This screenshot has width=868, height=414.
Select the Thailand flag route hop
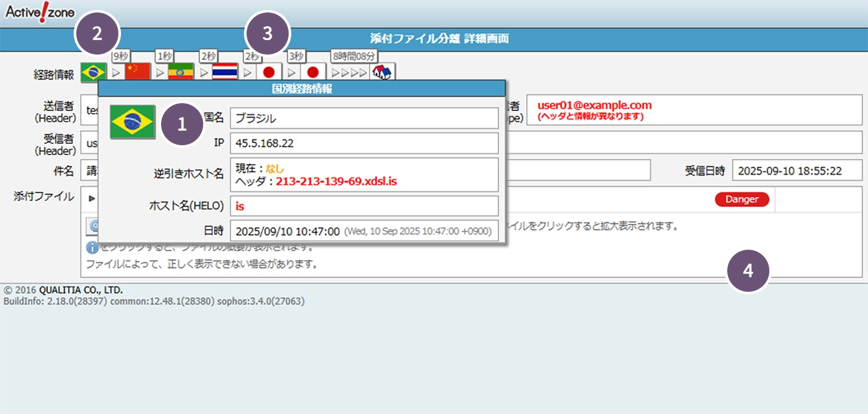(x=225, y=72)
